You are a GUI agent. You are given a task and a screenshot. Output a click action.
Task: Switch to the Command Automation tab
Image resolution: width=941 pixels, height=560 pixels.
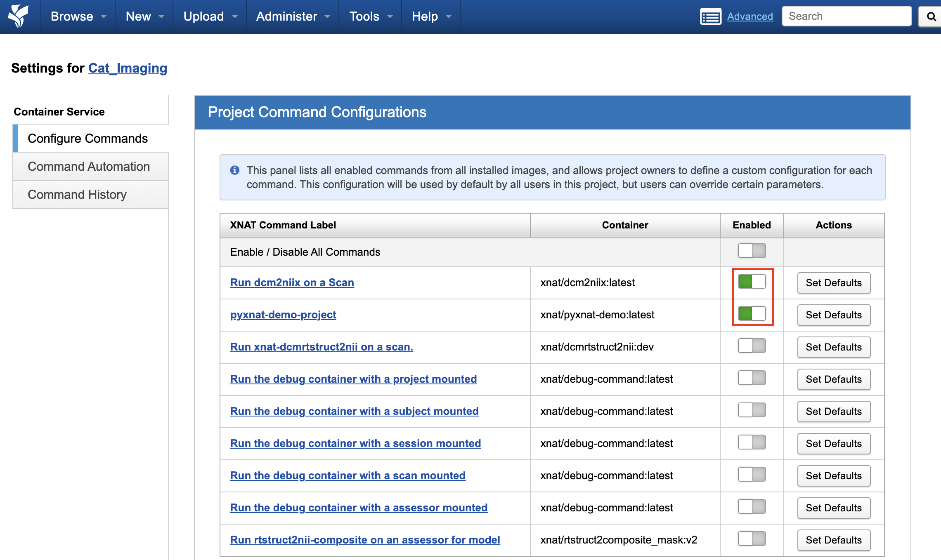(91, 167)
